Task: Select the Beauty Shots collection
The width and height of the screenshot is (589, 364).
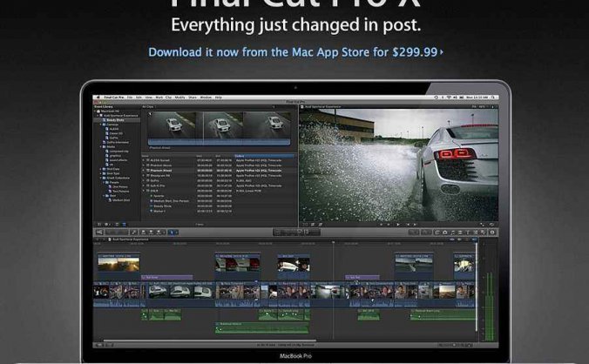Action: (115, 120)
